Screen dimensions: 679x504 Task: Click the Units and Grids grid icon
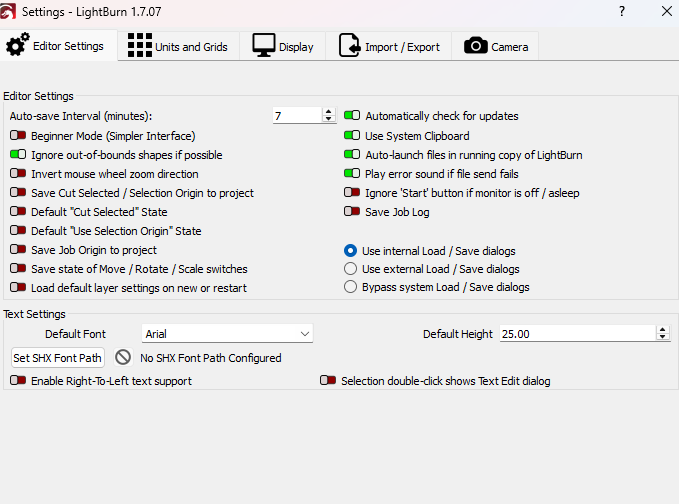(x=139, y=45)
